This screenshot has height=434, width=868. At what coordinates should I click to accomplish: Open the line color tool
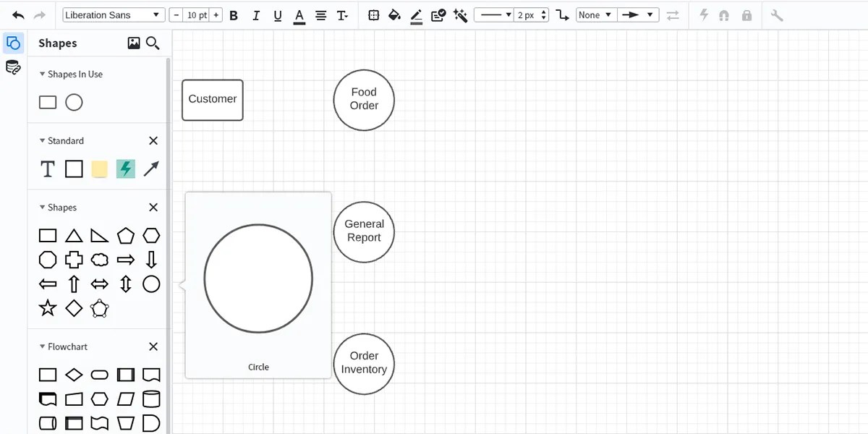click(x=416, y=14)
